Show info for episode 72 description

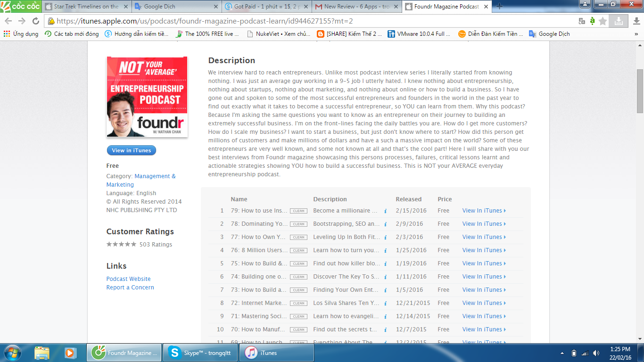click(x=385, y=304)
